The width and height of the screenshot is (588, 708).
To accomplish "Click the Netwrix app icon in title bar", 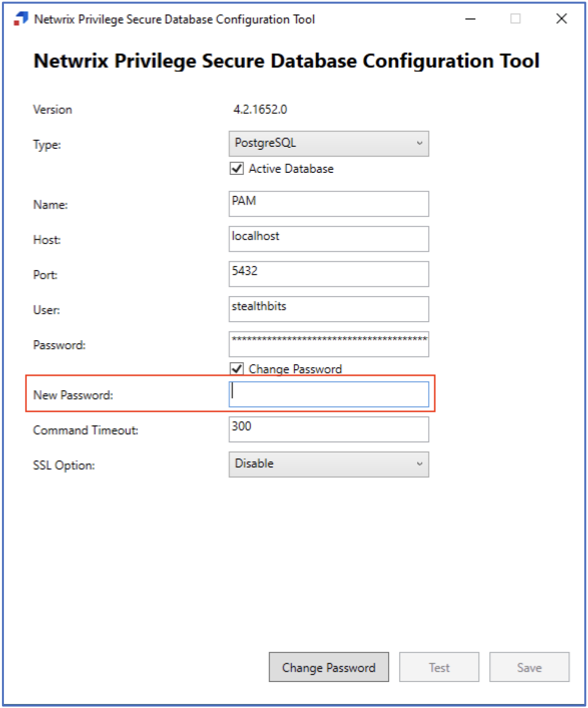I will (21, 19).
